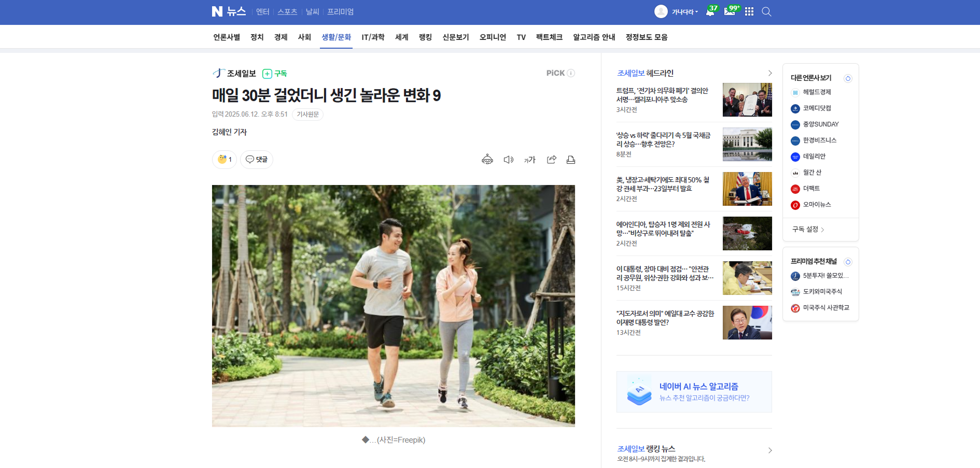Open font size adjustment (가가) icon
The height and width of the screenshot is (468, 980).
point(529,160)
